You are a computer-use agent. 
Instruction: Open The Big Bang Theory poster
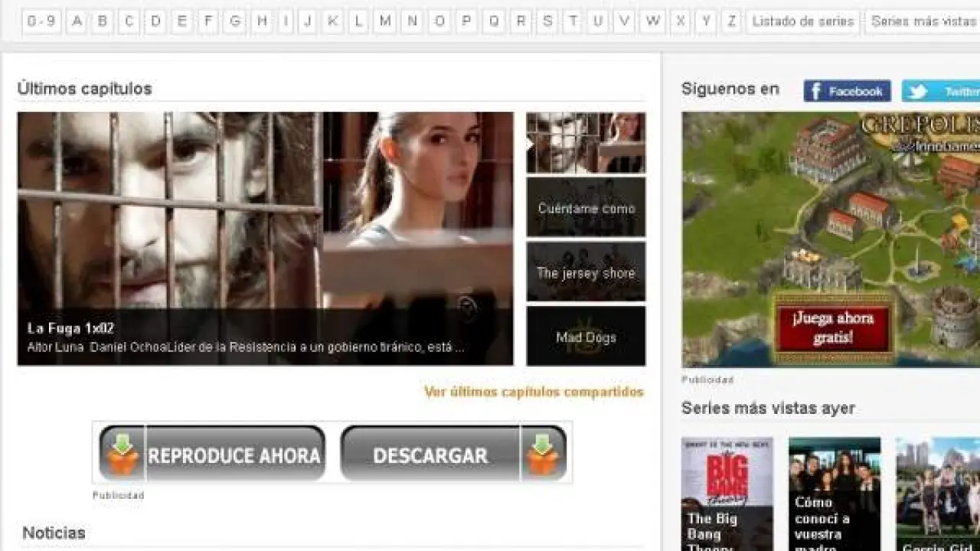(727, 494)
